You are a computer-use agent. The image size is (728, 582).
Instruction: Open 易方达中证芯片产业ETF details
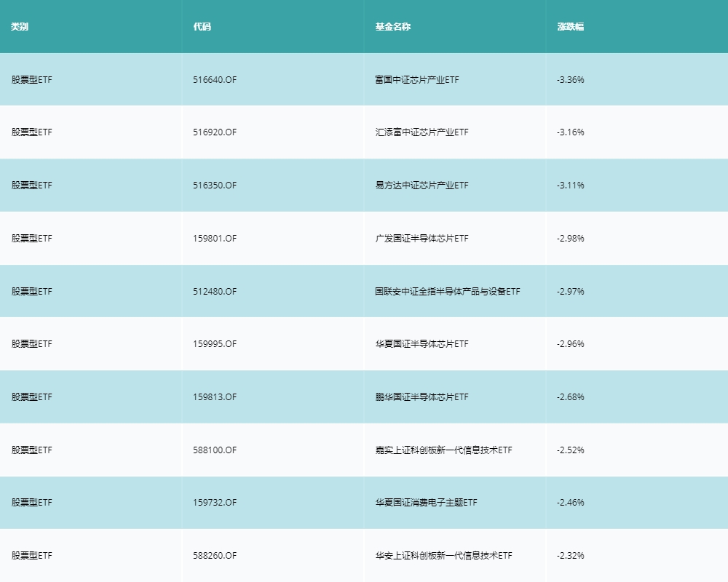pos(422,186)
